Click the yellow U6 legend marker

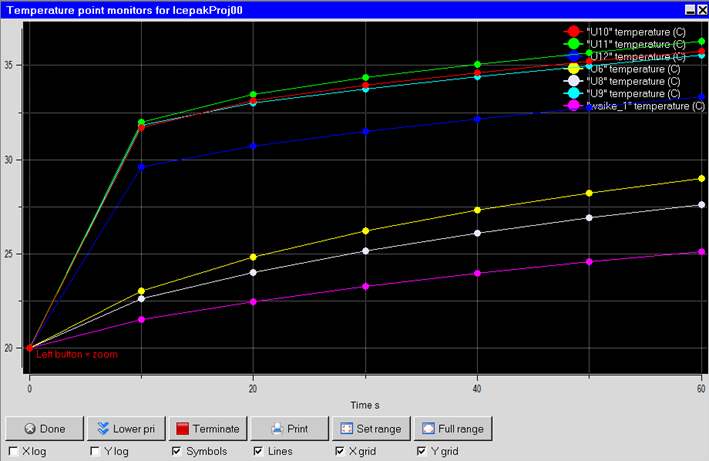point(573,69)
